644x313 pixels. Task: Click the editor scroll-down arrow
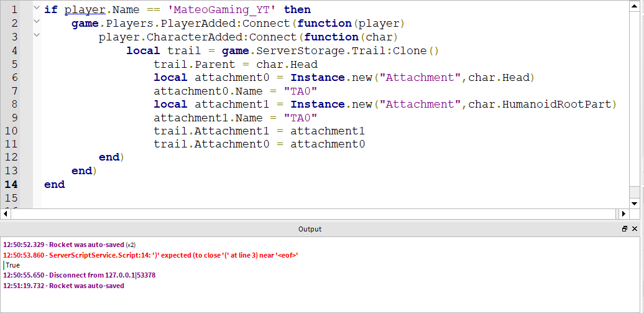click(634, 203)
